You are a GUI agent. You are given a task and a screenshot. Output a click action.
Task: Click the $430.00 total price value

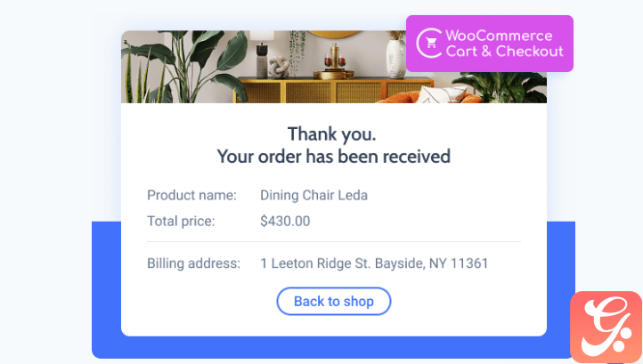tap(285, 221)
